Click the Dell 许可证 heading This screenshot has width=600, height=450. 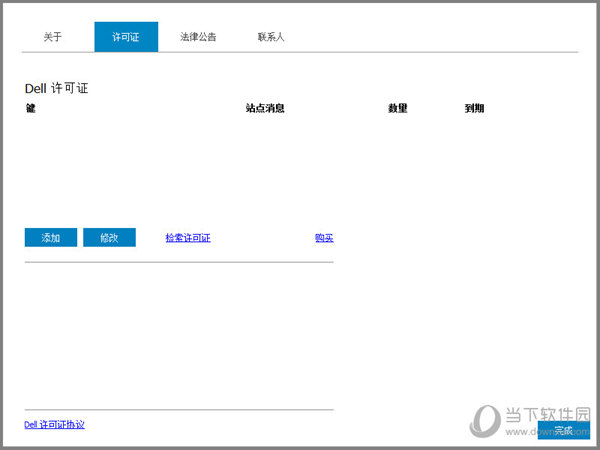coord(57,88)
